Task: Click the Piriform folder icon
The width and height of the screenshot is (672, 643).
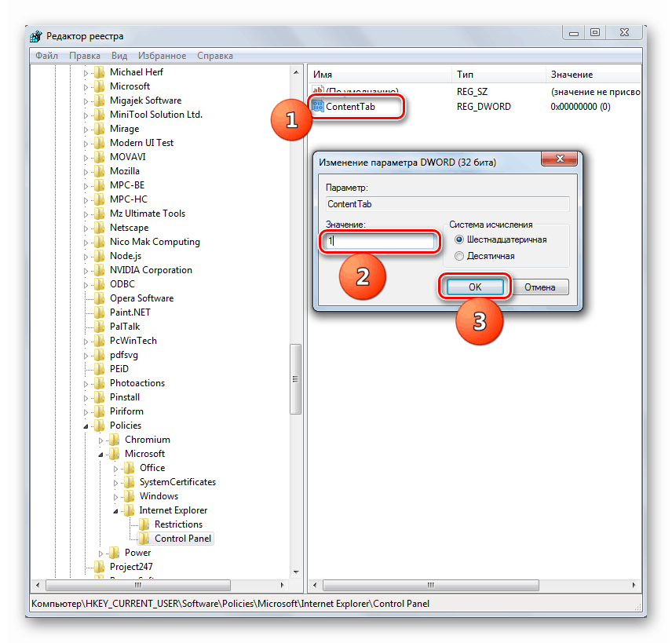Action: click(x=100, y=411)
